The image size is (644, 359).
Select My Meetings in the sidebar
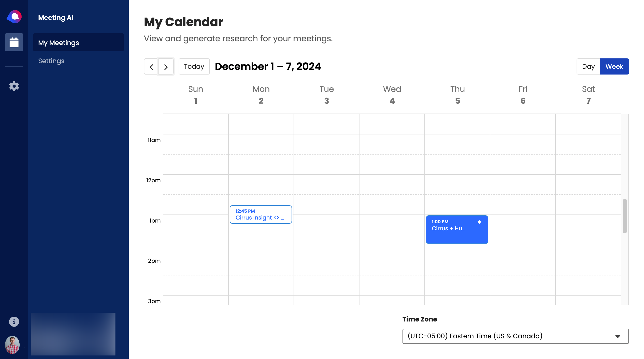[78, 43]
